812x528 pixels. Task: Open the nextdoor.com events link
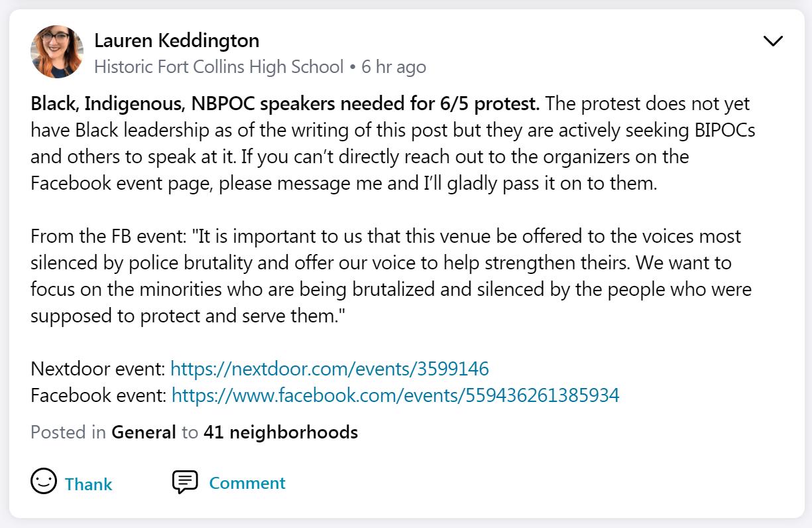(x=329, y=369)
